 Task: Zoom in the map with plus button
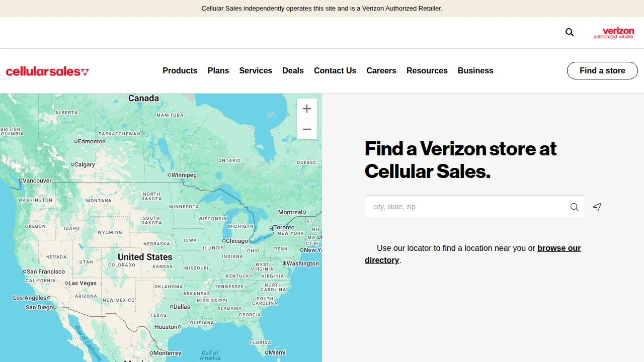[307, 109]
